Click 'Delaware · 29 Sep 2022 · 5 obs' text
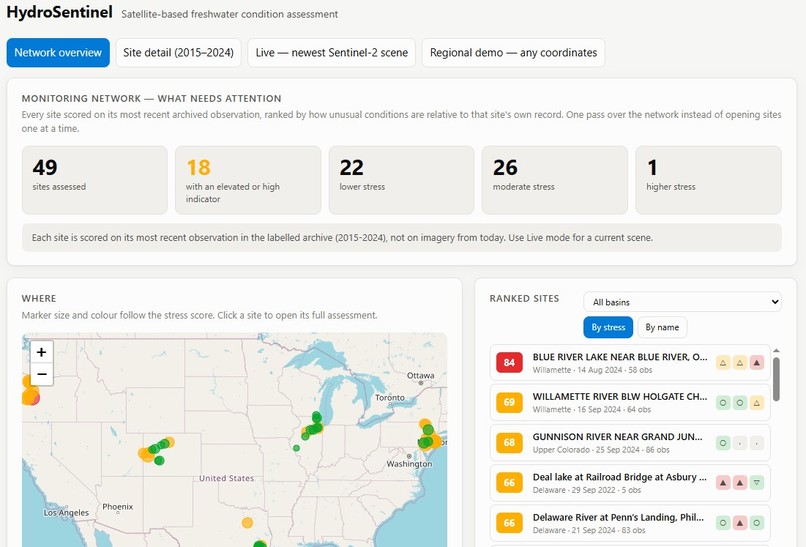The image size is (806, 547). point(587,490)
